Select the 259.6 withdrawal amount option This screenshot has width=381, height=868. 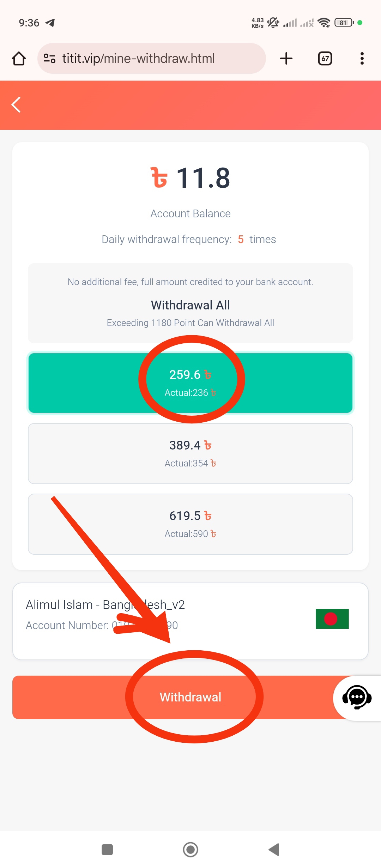[190, 382]
